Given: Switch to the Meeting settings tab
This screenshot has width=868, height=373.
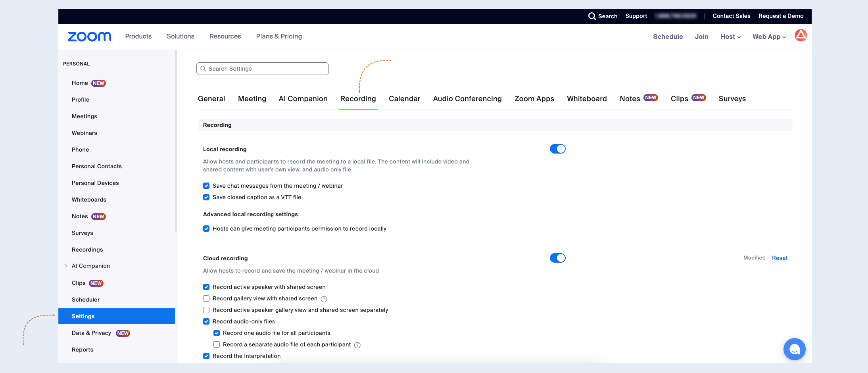Looking at the screenshot, I should point(252,99).
